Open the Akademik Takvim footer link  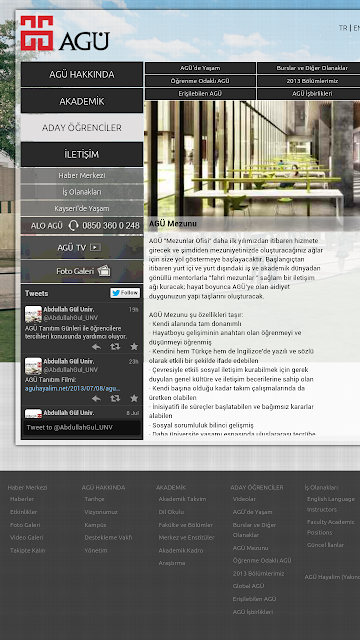pos(182,499)
